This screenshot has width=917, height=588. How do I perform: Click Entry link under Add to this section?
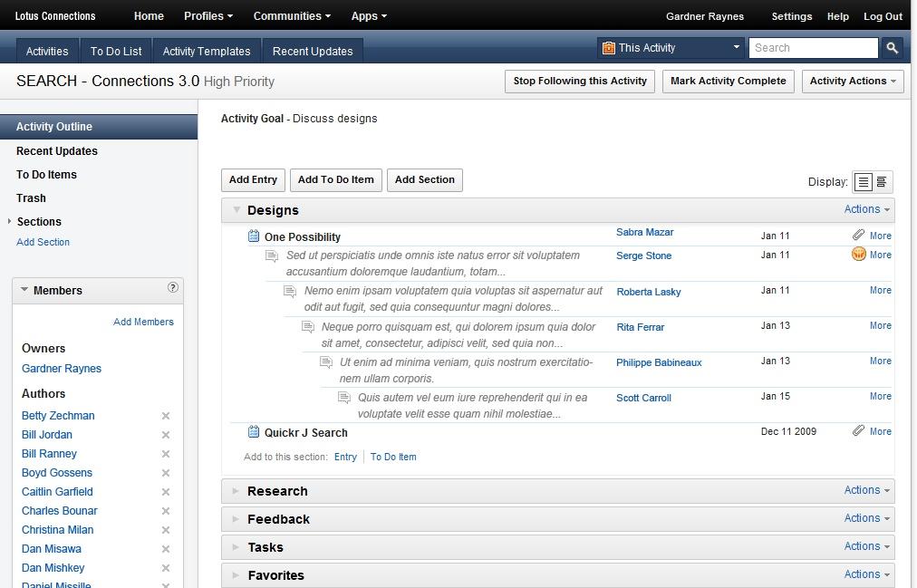[345, 457]
